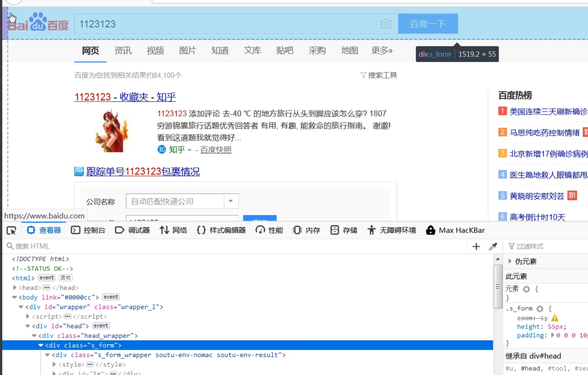The width and height of the screenshot is (588, 375).
Task: Click event badge on body tag
Action: [111, 297]
